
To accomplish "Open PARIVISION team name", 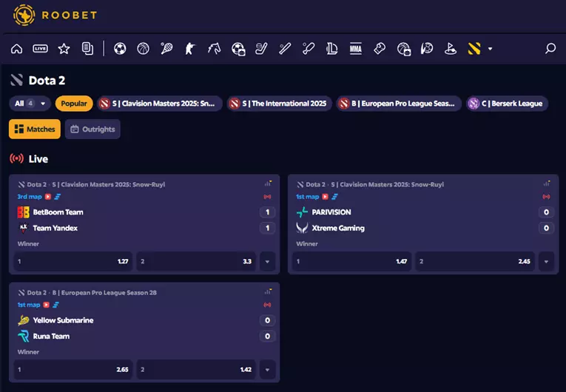I will pyautogui.click(x=331, y=212).
